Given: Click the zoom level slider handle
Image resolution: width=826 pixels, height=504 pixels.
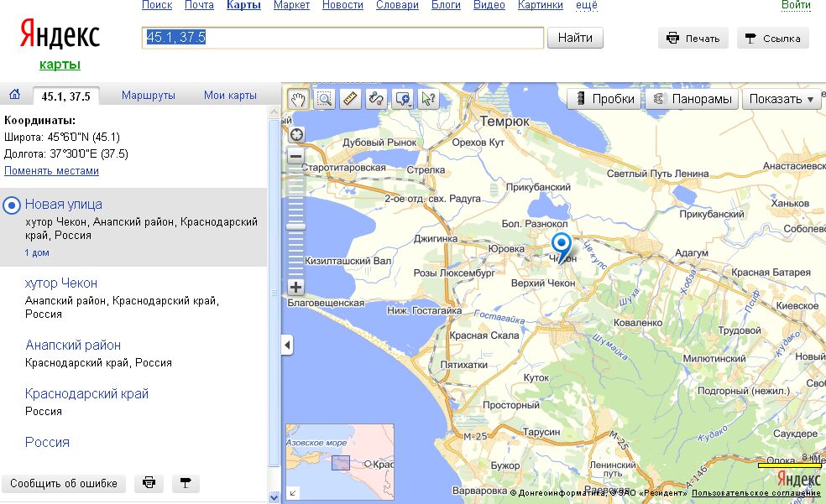Looking at the screenshot, I should point(295,226).
